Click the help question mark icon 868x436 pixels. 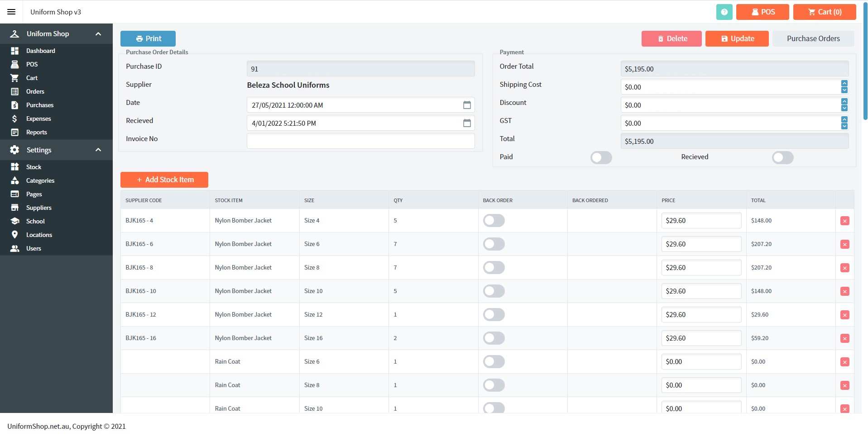click(724, 12)
